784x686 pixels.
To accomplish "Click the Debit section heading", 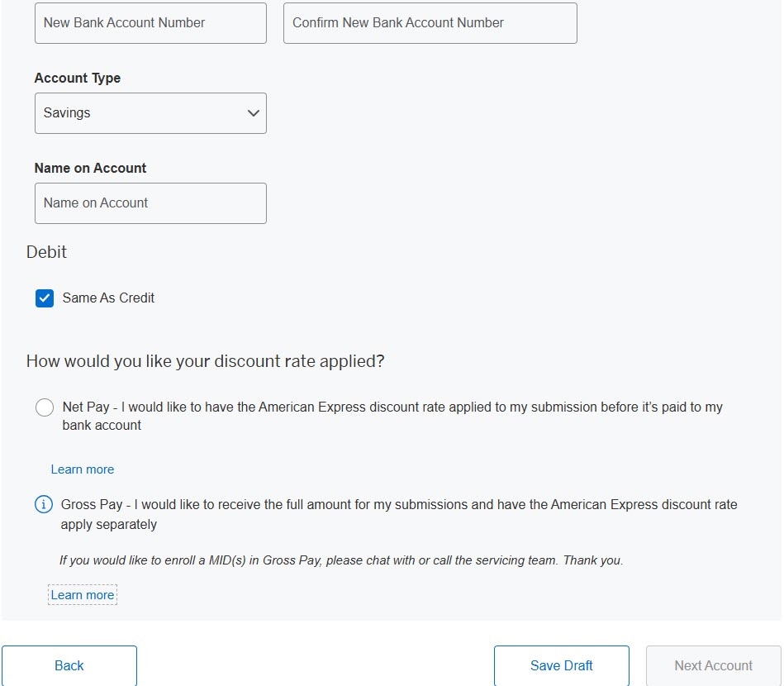I will [46, 252].
